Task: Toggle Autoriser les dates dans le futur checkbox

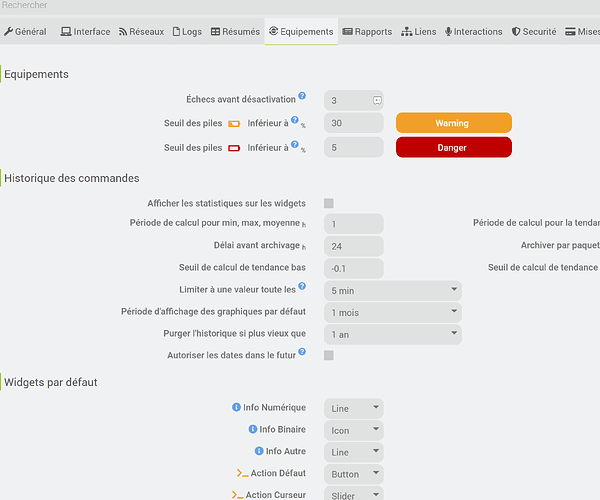Action: pyautogui.click(x=329, y=355)
